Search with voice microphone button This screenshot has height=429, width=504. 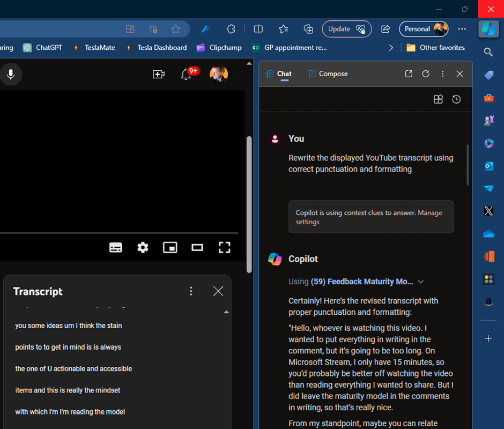[x=11, y=75]
